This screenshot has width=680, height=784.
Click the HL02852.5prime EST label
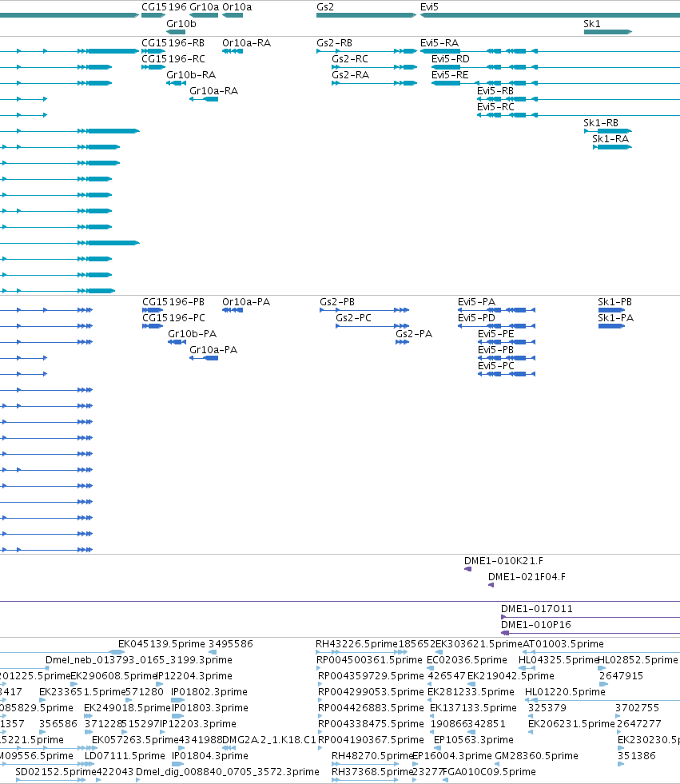click(638, 660)
